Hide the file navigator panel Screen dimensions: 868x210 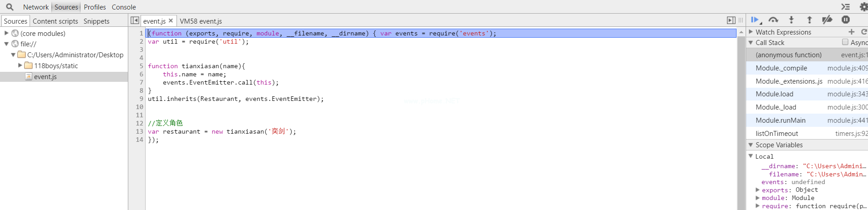tap(135, 20)
